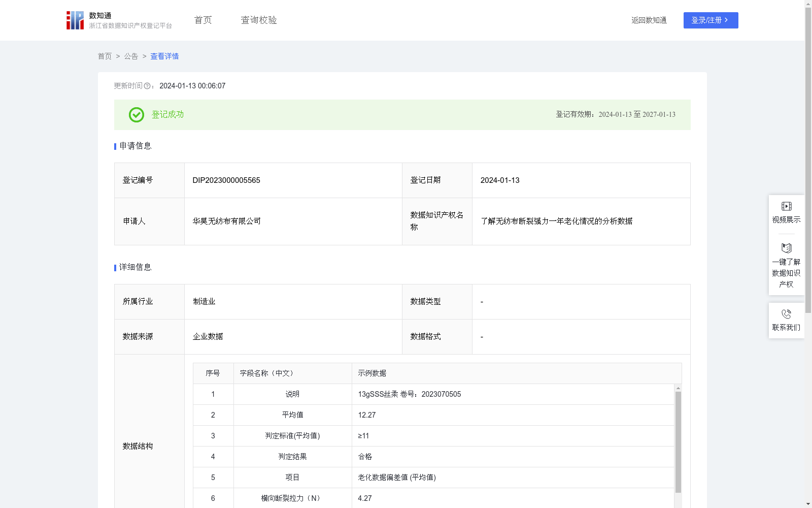Open 联系我们 phone icon
The width and height of the screenshot is (812, 508).
coord(786,314)
